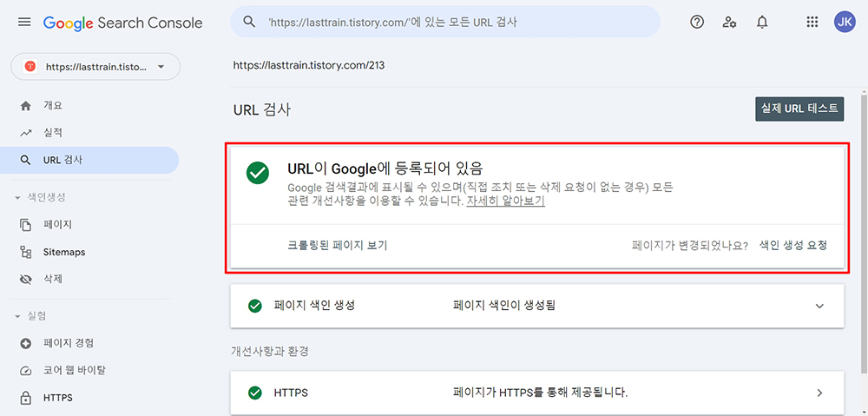Image resolution: width=868 pixels, height=416 pixels.
Task: Click '개선사항과 환경' section label
Action: pyautogui.click(x=271, y=350)
